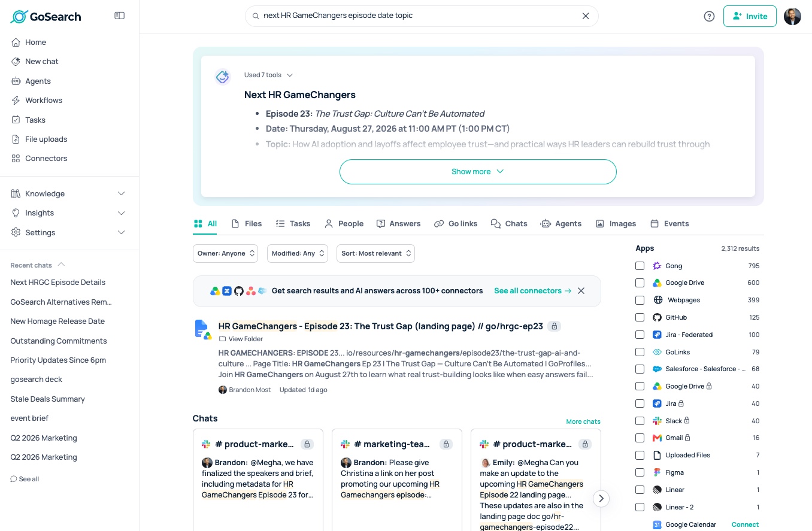Clear the search query with X

click(x=586, y=16)
